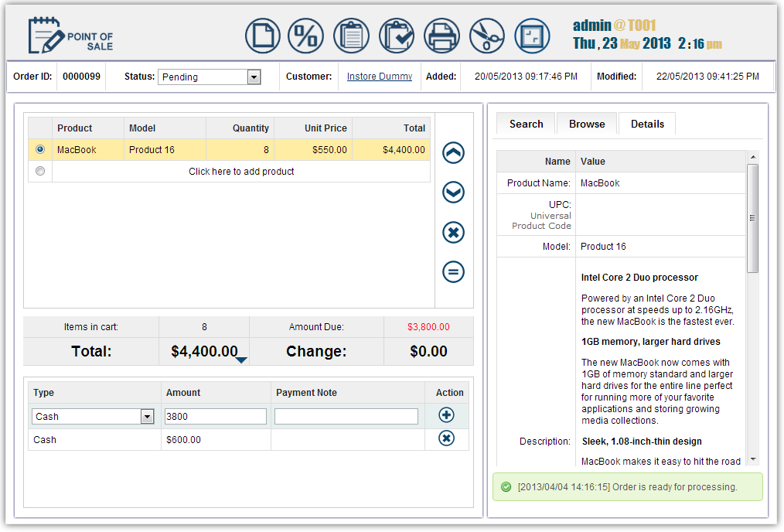Click the $3,800.00 amount due value

click(428, 327)
